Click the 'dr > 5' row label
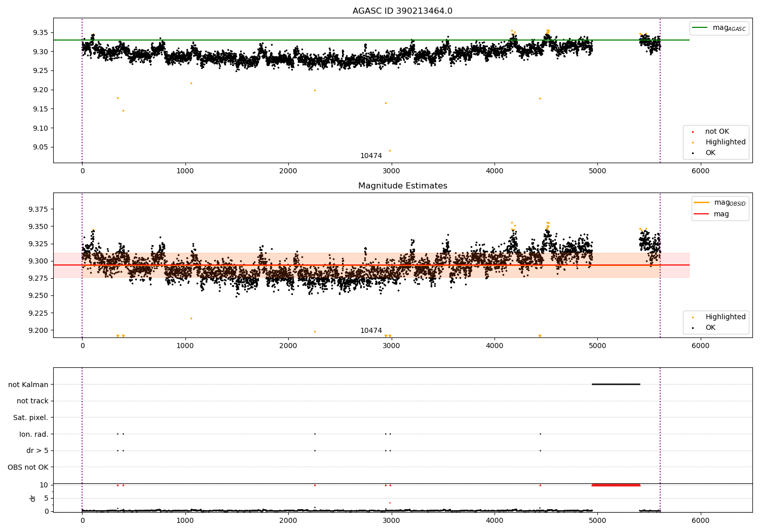 pyautogui.click(x=37, y=450)
